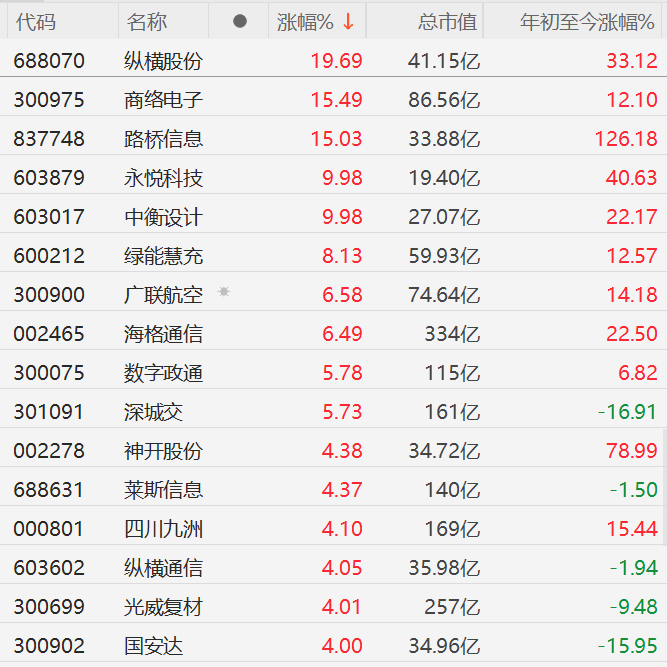Select stock code 603602
This screenshot has height=667, width=667.
[x=49, y=568]
